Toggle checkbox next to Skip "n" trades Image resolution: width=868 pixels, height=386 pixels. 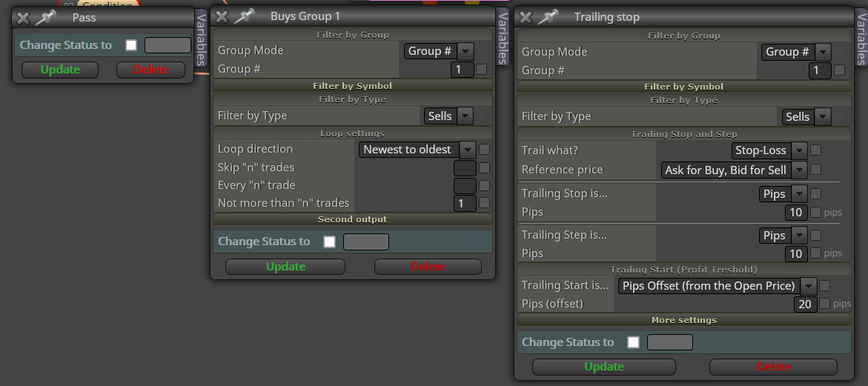coord(484,167)
